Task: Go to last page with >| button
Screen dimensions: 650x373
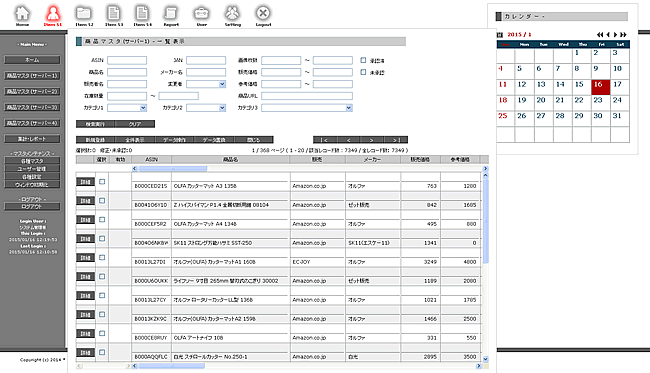Action: point(395,140)
